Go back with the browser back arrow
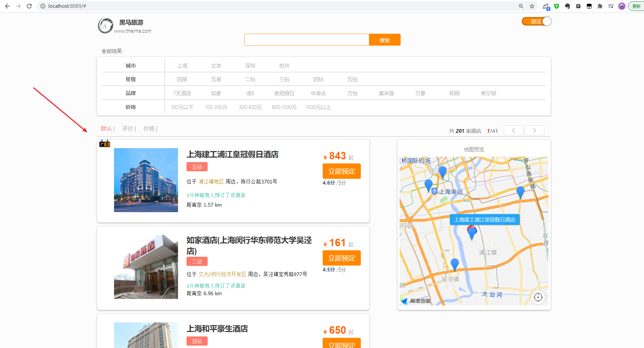The width and height of the screenshot is (644, 348). (7, 6)
